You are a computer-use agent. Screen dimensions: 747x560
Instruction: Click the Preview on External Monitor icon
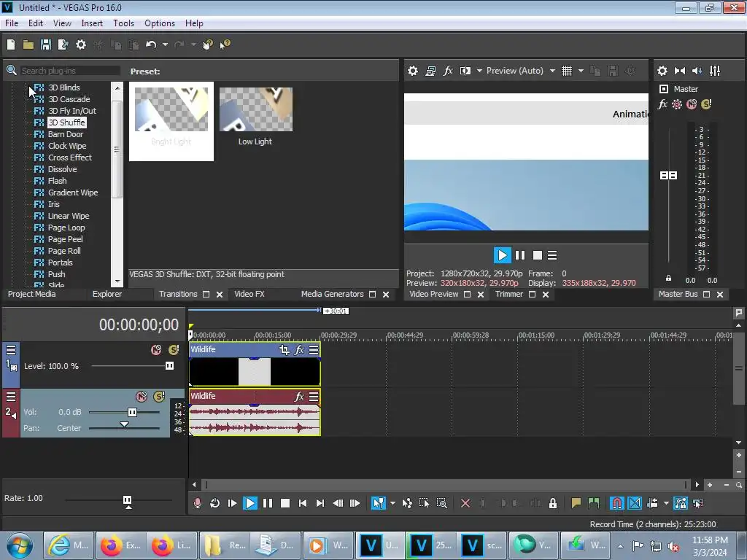point(430,71)
